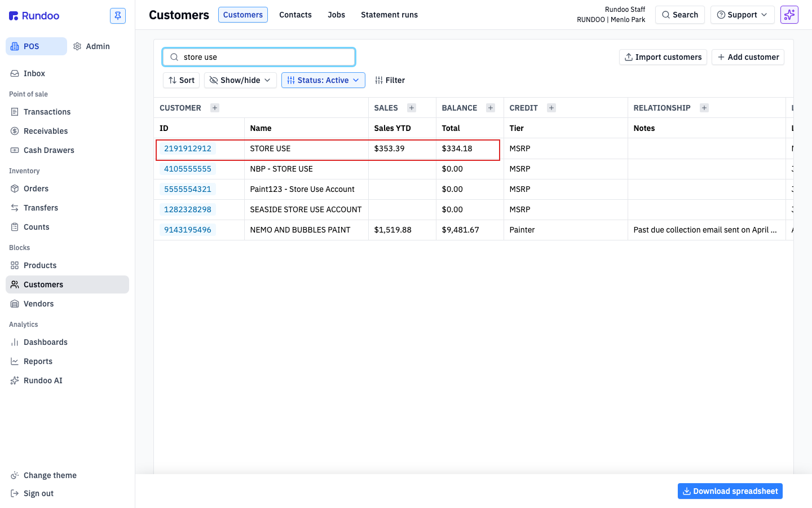Open the Rundoo AI sparkle button top right
This screenshot has height=508, width=812.
coord(789,15)
